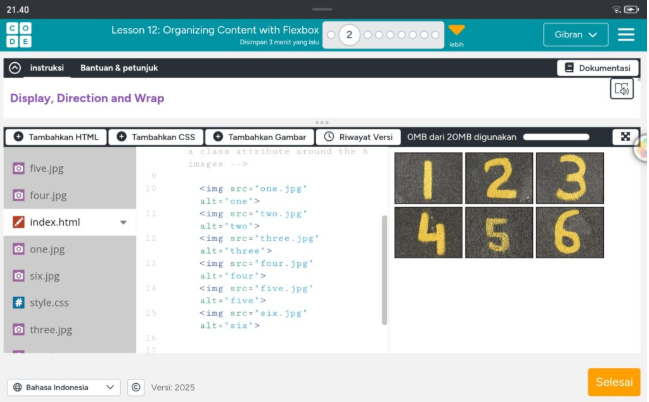
Task: Open the copyright info icon
Action: point(137,387)
